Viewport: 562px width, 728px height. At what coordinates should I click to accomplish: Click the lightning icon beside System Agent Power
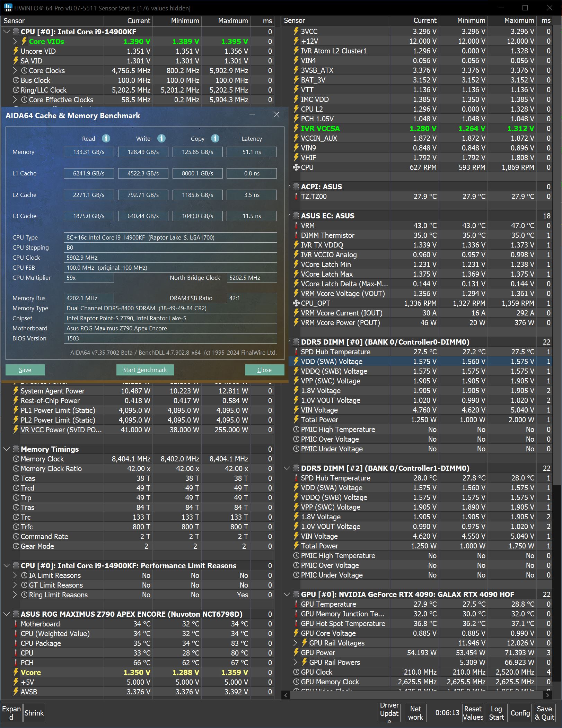tap(16, 391)
